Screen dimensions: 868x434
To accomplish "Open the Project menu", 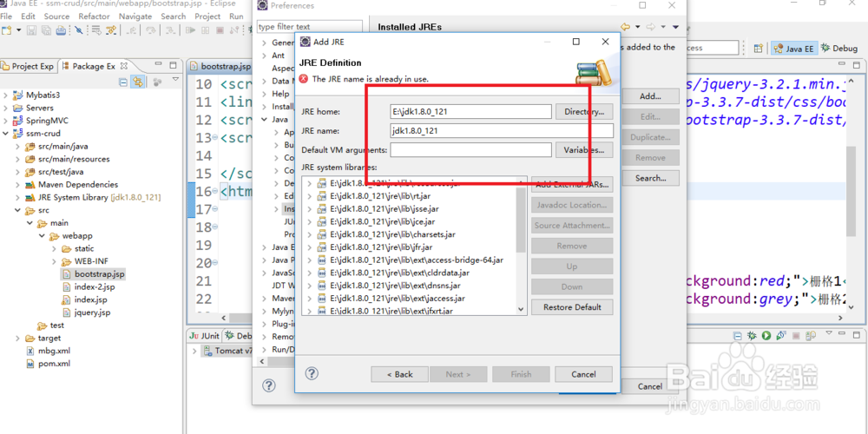I will pyautogui.click(x=207, y=16).
